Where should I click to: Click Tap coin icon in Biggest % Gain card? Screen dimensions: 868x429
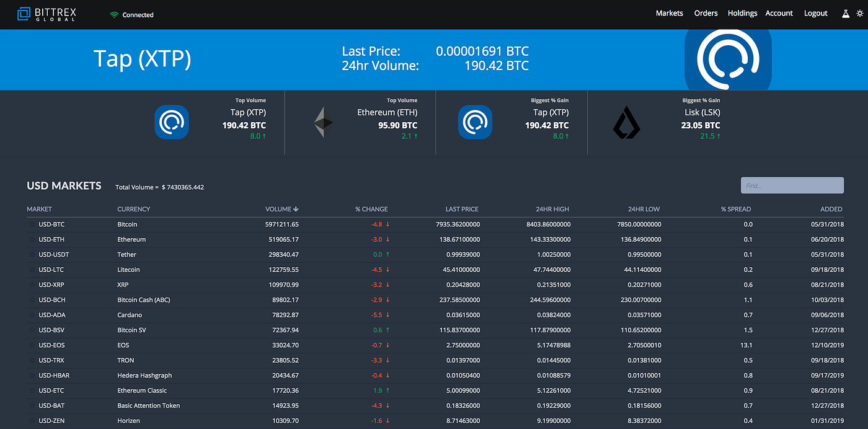(475, 122)
